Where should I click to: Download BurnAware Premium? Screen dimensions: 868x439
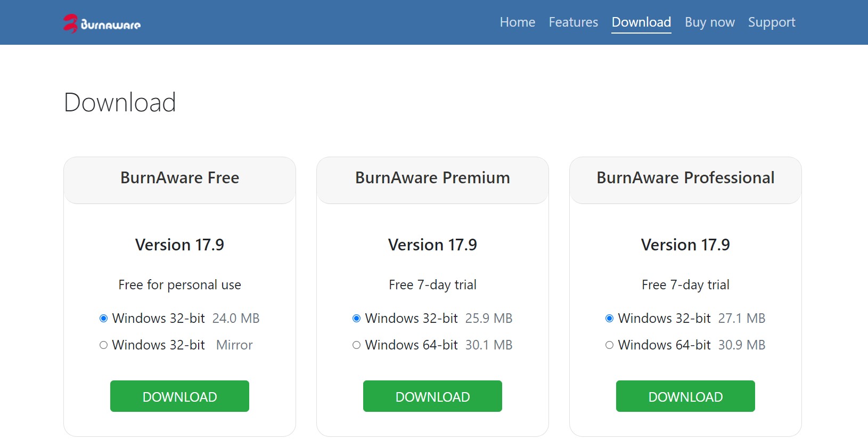pyautogui.click(x=432, y=396)
